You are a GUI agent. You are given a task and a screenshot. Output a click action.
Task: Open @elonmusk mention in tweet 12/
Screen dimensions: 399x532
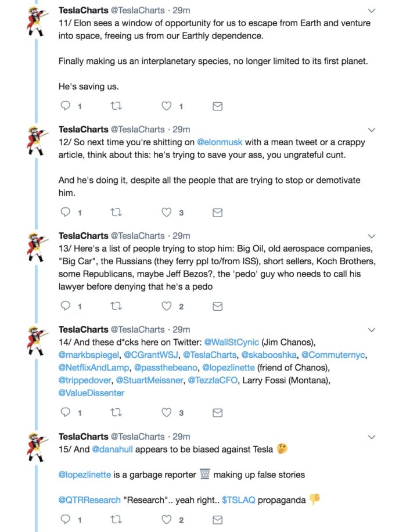pos(220,142)
